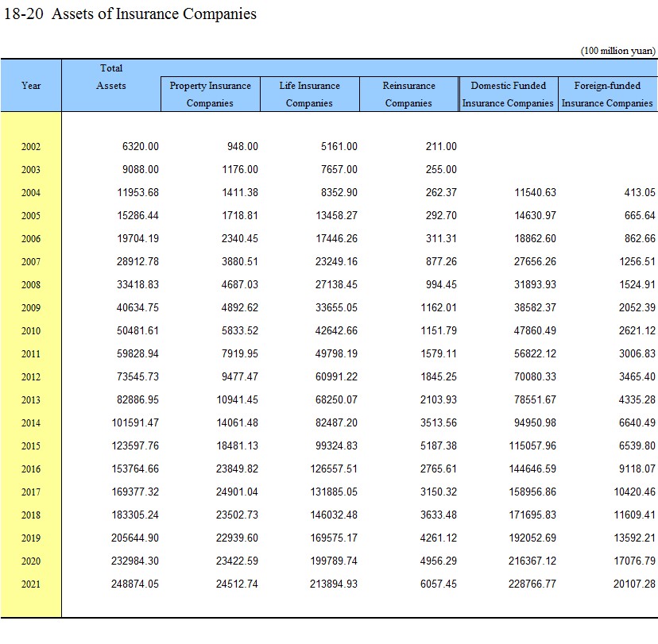The width and height of the screenshot is (658, 644).
Task: Select the 2003 total assets value 9088.00
Action: [141, 170]
